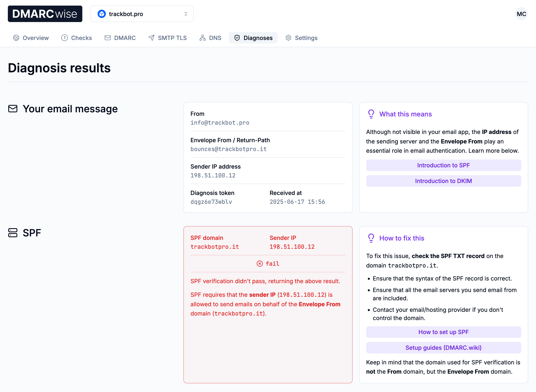Screen dimensions: 536x392
Task: Select the Sender IP address value in email card
Action: (213, 175)
